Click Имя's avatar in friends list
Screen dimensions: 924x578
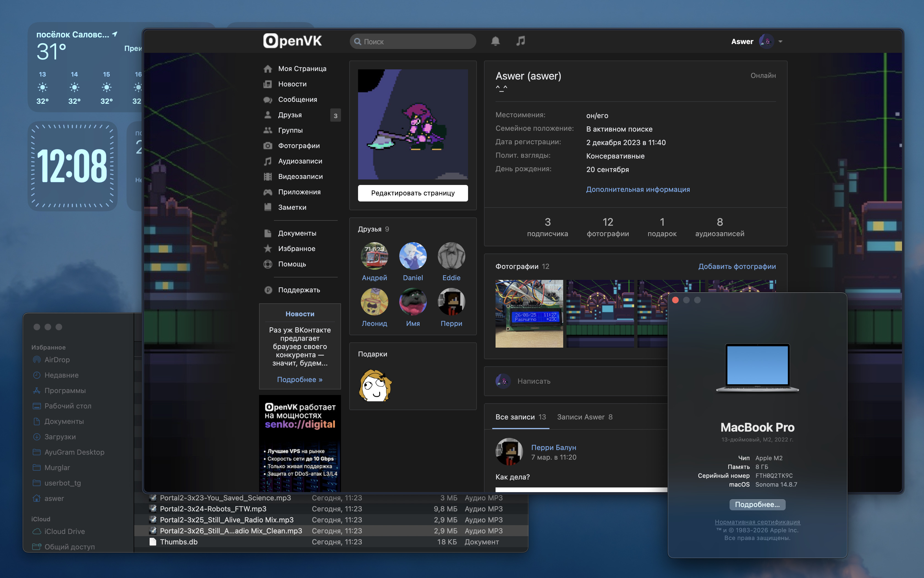tap(413, 302)
